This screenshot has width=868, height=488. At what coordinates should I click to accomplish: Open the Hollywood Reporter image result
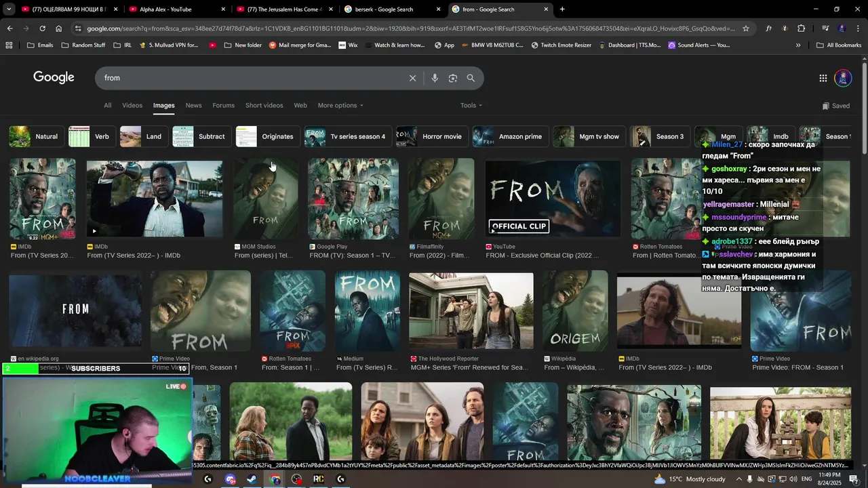click(471, 310)
